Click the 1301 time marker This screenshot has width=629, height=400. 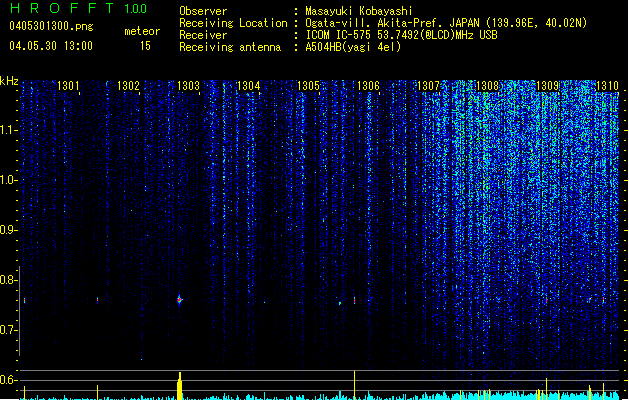click(68, 86)
